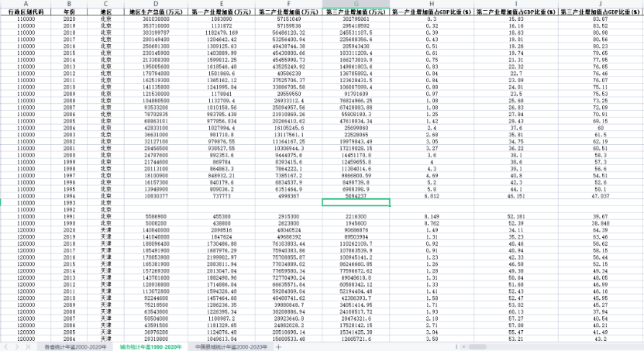Click the 10830377 GDP cell for 北京 1994
This screenshot has width=644, height=351.
[156, 196]
